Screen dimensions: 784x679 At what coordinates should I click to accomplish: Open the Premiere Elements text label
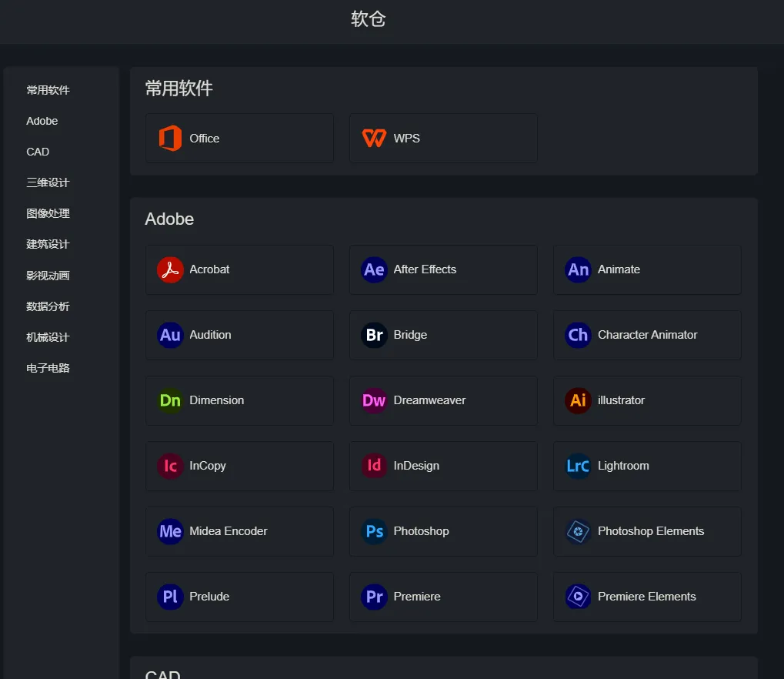click(647, 597)
